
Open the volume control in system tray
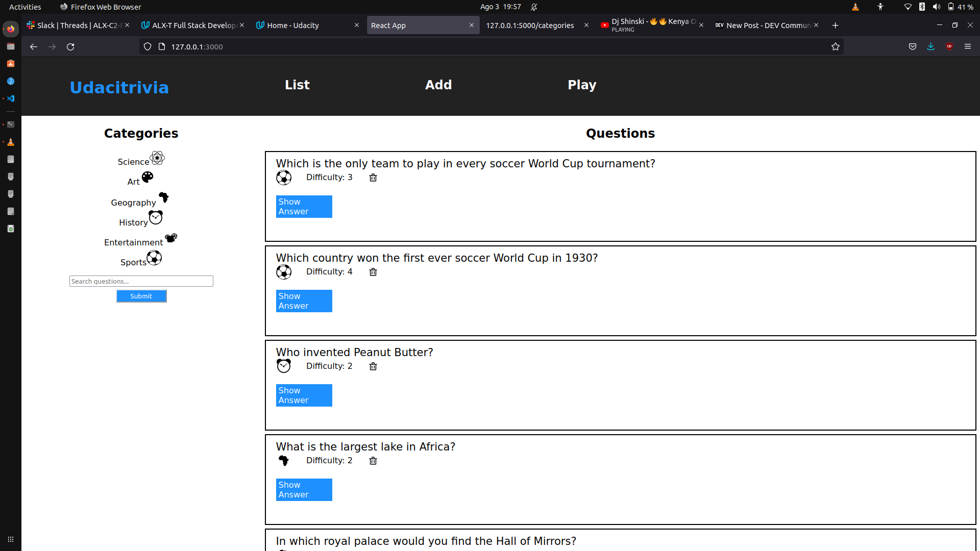[937, 7]
